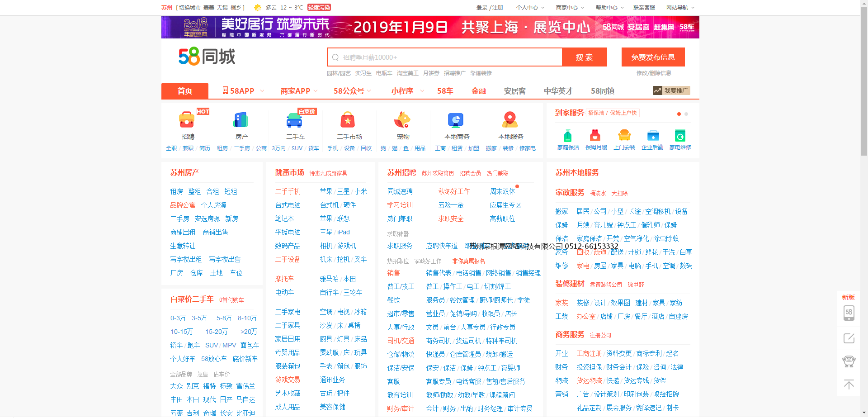Expand the 商家APP dropdown arrow

click(x=316, y=91)
